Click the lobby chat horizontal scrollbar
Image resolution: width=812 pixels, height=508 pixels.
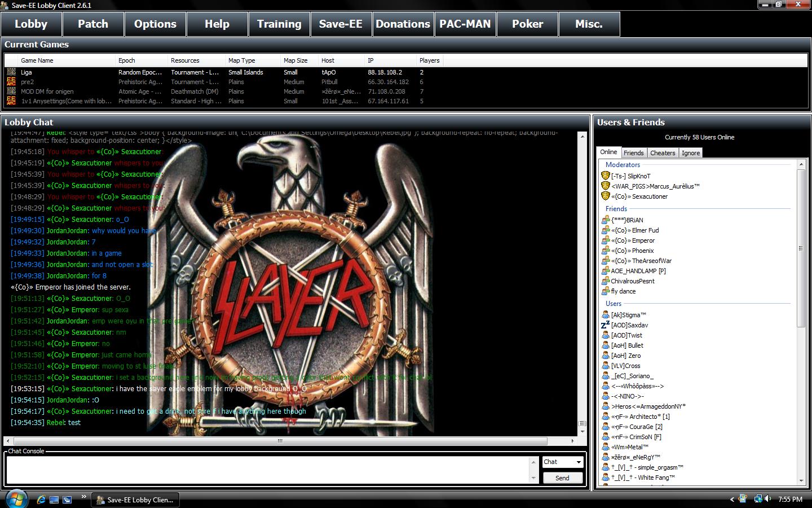pos(279,441)
